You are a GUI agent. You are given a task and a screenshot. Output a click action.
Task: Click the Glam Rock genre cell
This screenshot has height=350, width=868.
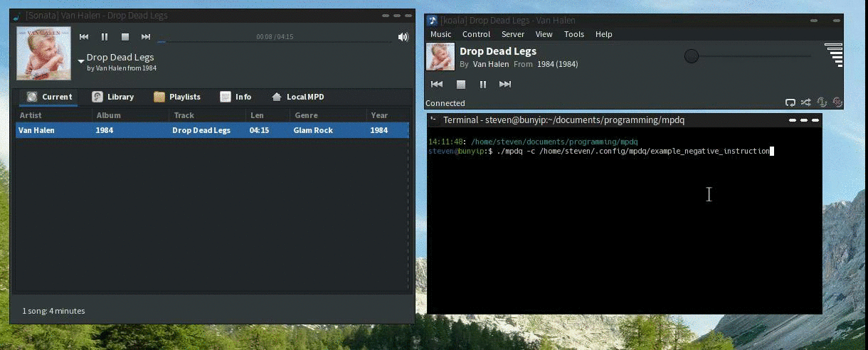tap(313, 130)
